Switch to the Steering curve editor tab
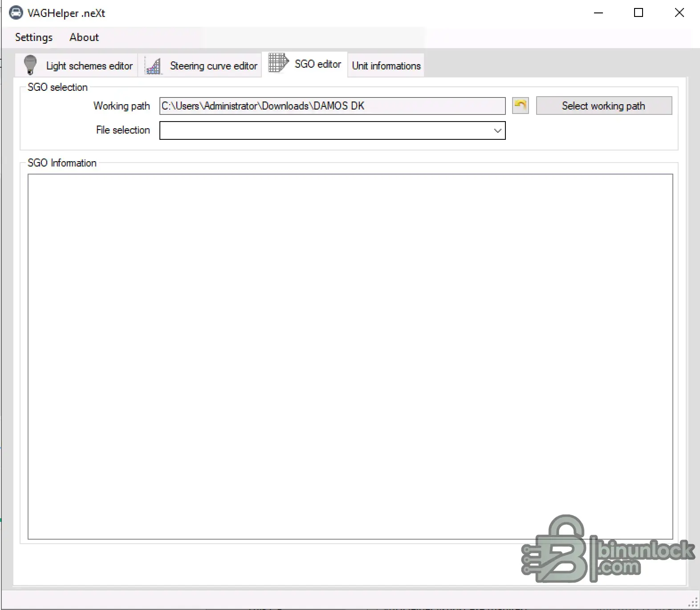700x610 pixels. pos(200,65)
